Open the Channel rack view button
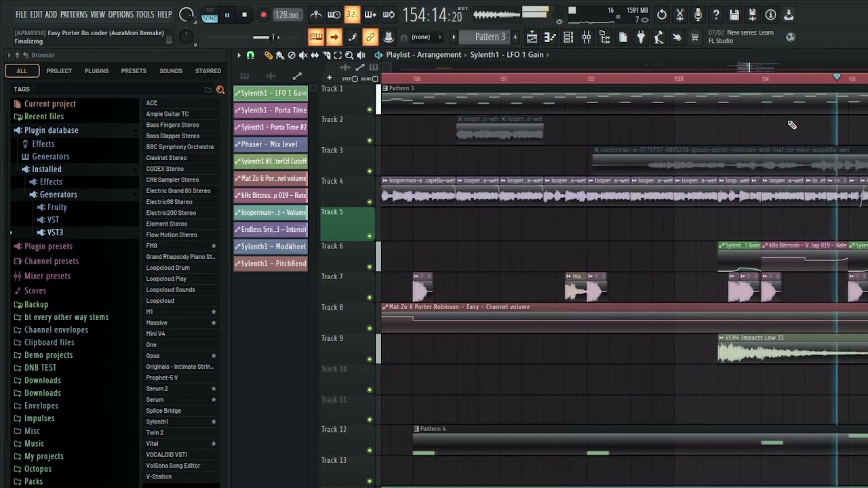This screenshot has height=488, width=868. (568, 37)
